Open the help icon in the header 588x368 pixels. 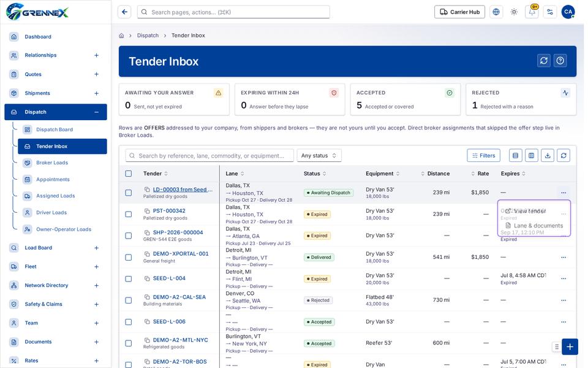(560, 61)
